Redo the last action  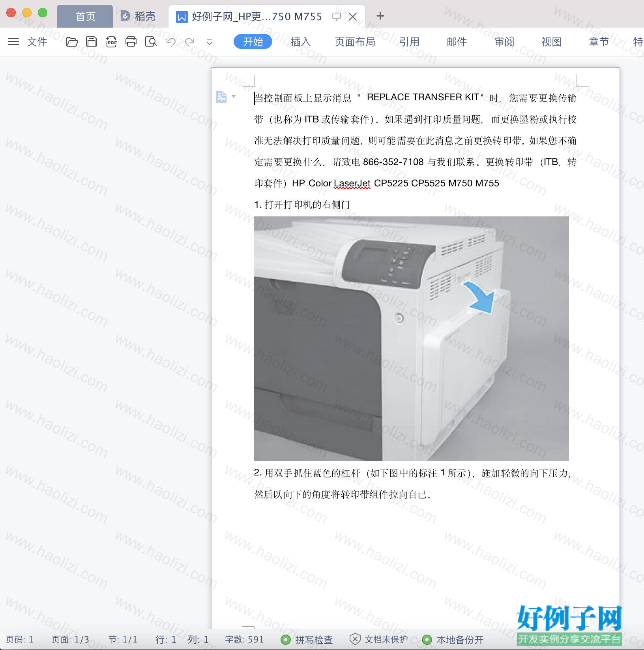pyautogui.click(x=190, y=41)
